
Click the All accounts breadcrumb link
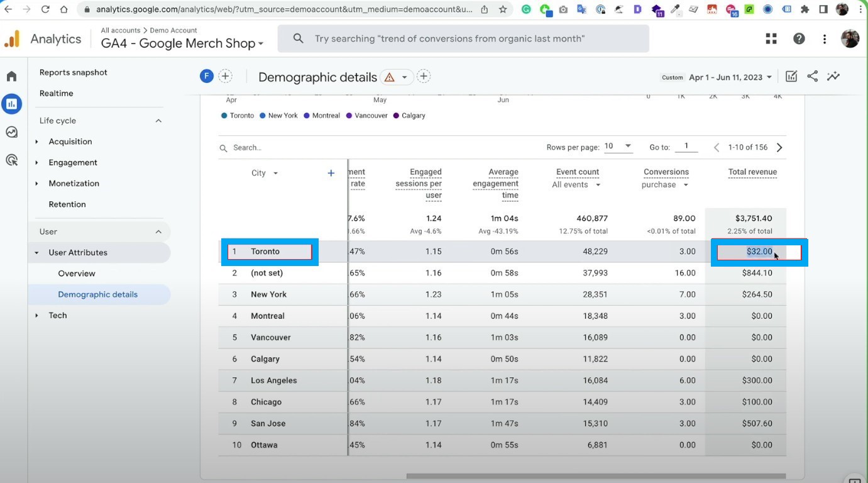tap(121, 30)
